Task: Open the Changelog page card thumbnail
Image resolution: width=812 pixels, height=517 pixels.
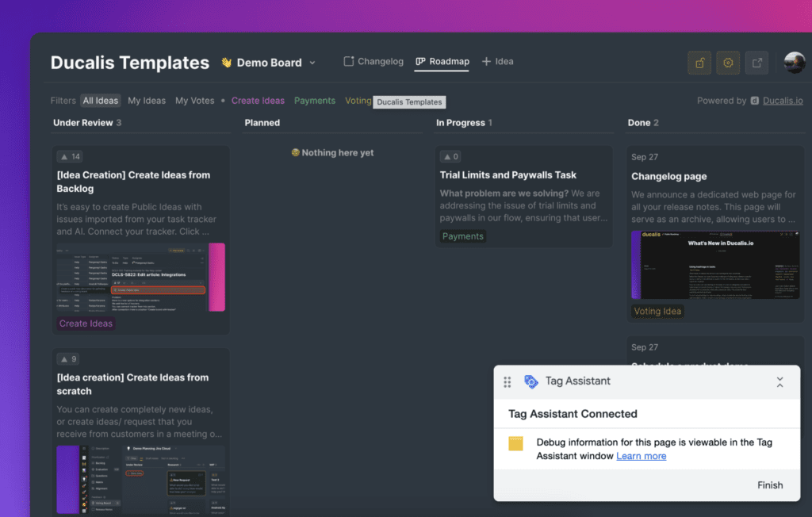Action: coord(714,265)
